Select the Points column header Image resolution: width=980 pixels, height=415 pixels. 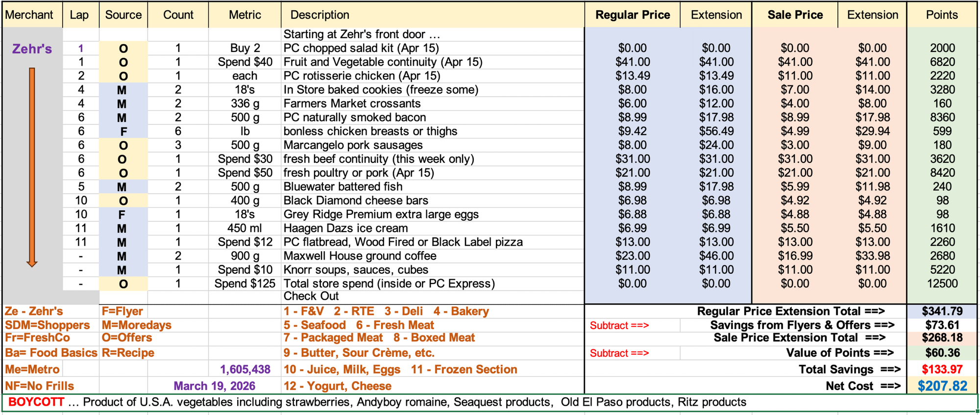click(941, 15)
